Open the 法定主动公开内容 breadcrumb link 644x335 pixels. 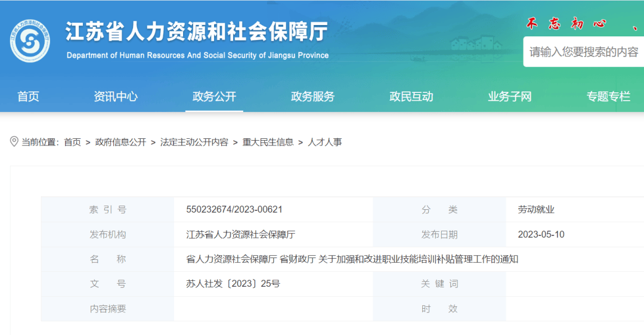tap(194, 142)
